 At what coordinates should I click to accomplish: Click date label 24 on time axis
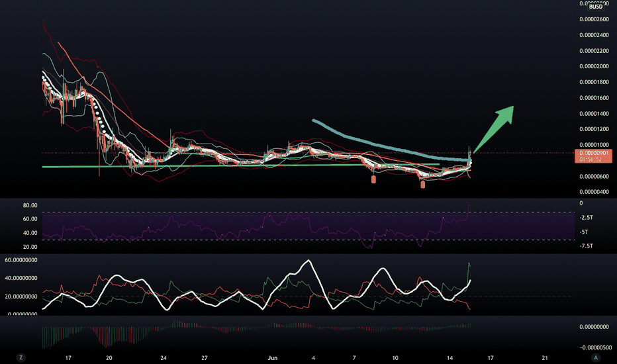164,358
